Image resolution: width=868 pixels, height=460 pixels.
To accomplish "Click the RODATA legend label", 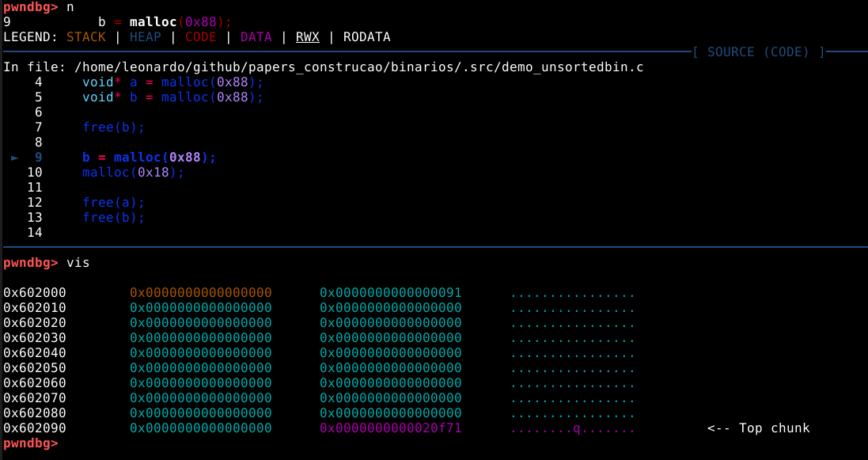I will pyautogui.click(x=366, y=37).
